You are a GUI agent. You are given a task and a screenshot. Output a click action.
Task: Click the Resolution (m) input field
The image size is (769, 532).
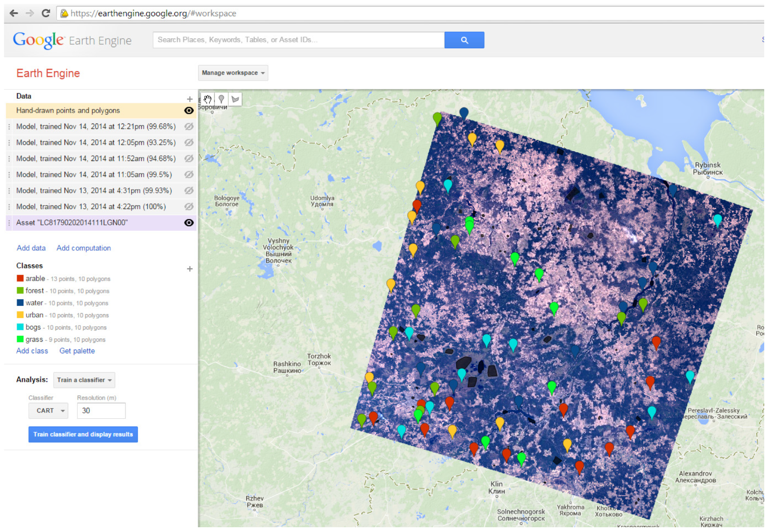pyautogui.click(x=101, y=411)
